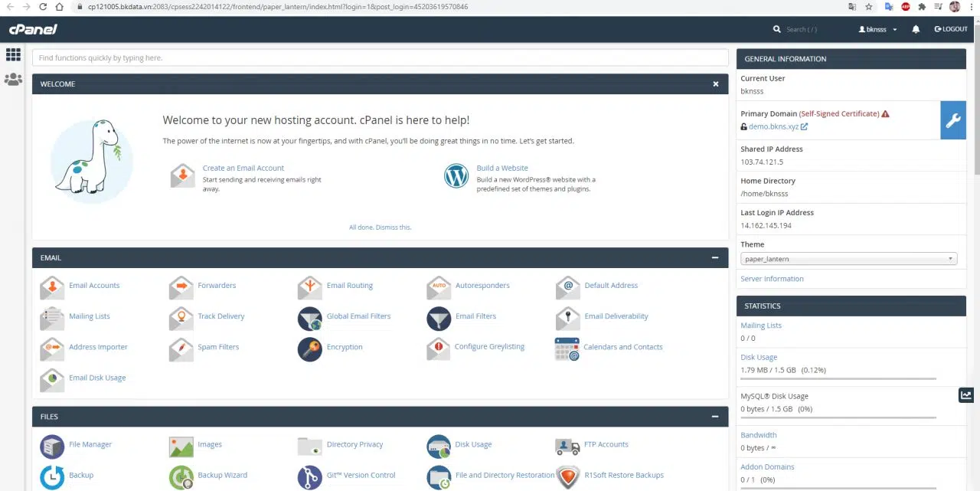Collapse the Email section
This screenshot has width=980, height=491.
(715, 258)
